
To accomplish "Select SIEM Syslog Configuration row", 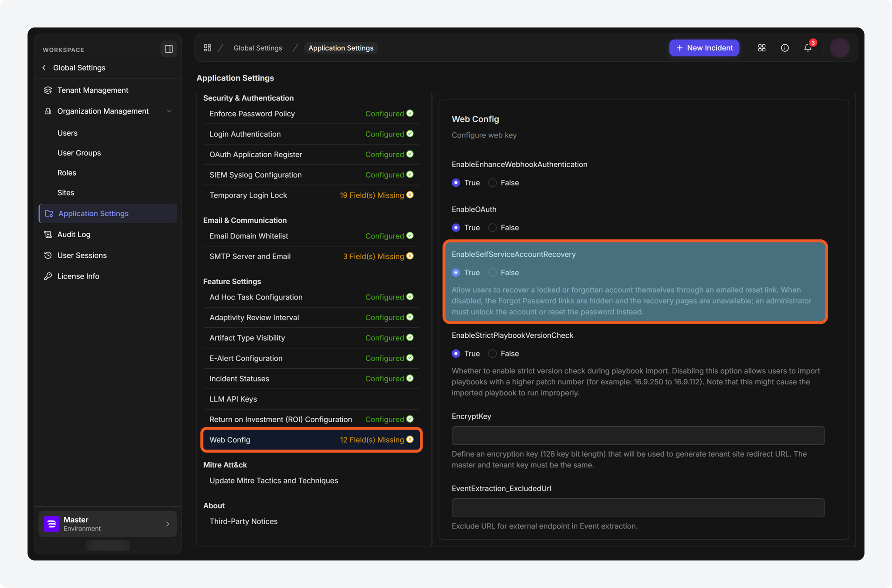I will [311, 175].
